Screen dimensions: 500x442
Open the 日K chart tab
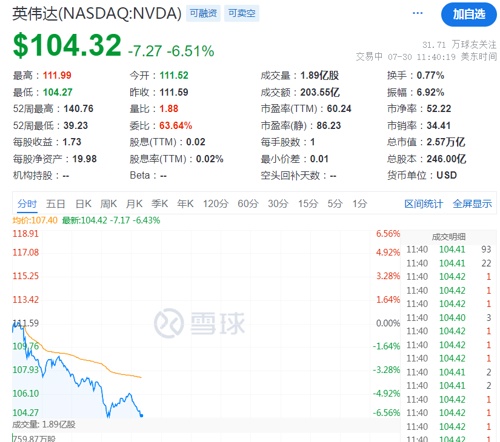click(83, 204)
